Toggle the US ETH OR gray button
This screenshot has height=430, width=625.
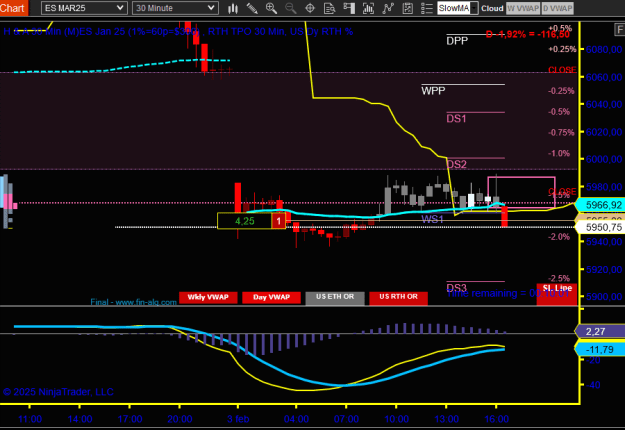[335, 297]
